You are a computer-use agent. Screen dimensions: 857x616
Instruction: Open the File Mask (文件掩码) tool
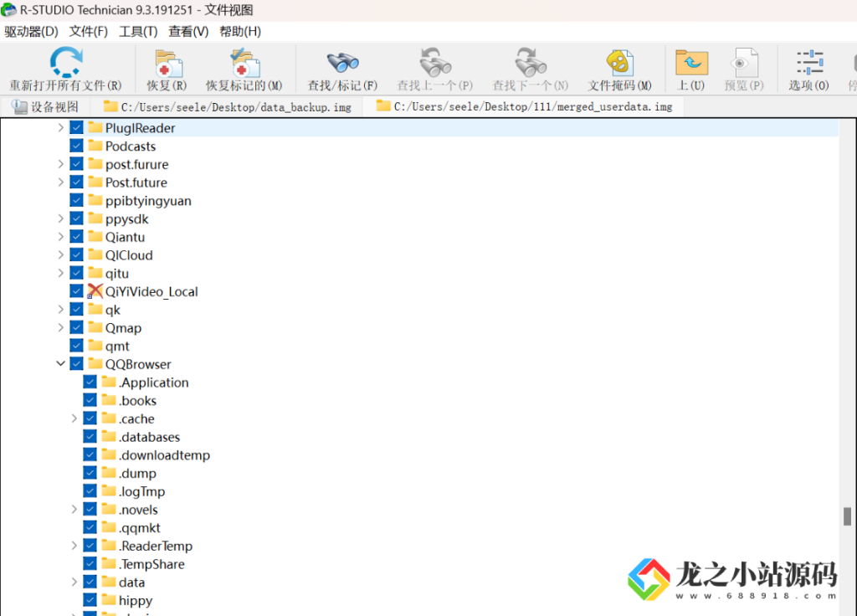click(x=620, y=63)
